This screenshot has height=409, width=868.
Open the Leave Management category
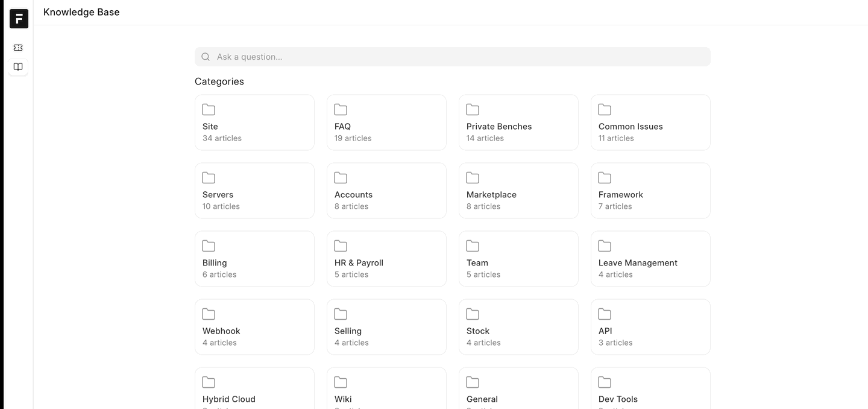[650, 258]
